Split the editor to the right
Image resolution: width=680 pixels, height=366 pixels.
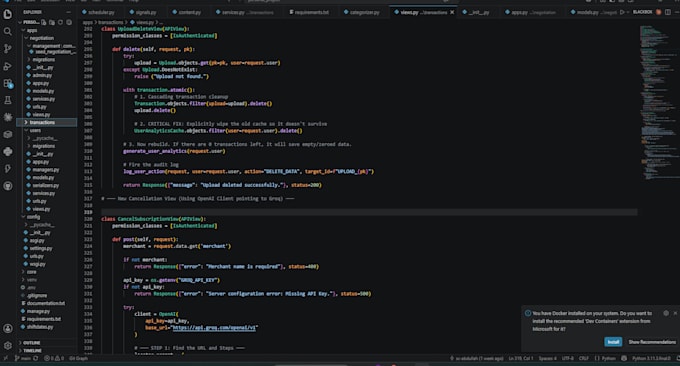pyautogui.click(x=668, y=12)
